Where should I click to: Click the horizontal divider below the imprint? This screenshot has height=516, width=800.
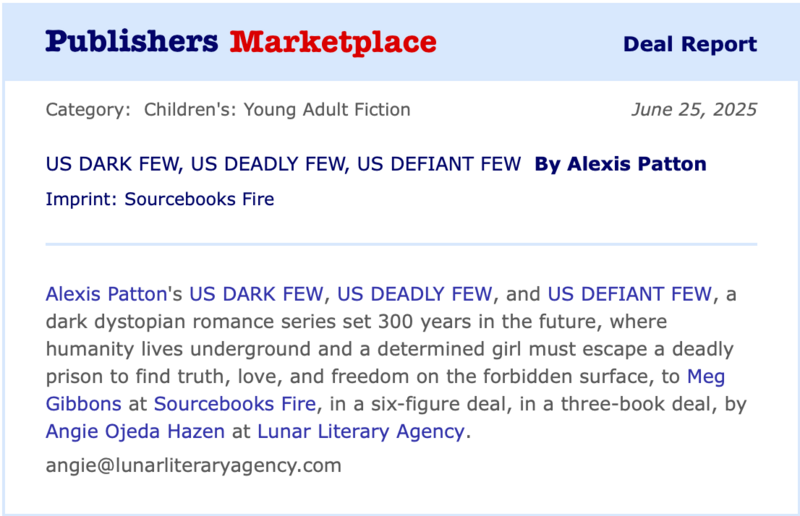[400, 244]
